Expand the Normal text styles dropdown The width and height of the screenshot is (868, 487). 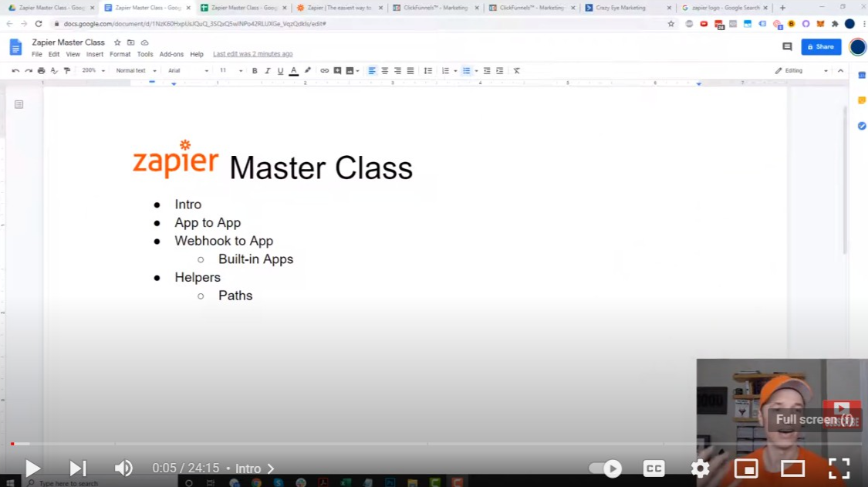point(139,70)
